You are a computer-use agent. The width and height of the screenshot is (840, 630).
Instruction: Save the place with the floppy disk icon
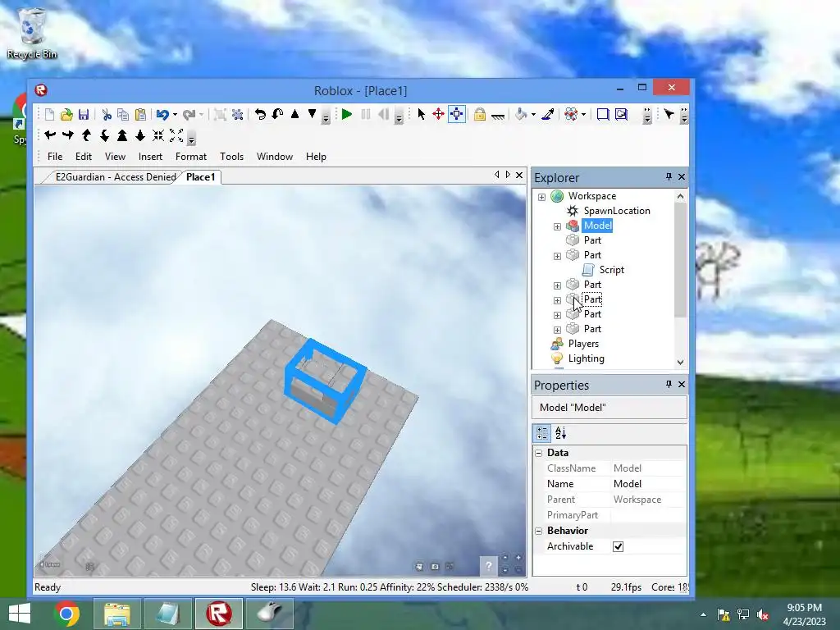point(84,114)
